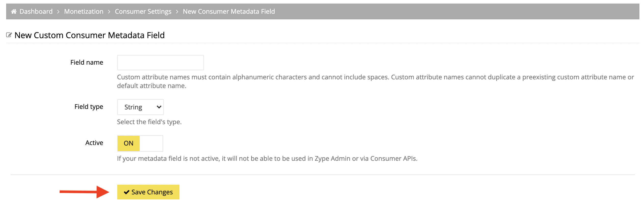Open Consumer Settings breadcrumb
644x203 pixels.
click(x=143, y=11)
